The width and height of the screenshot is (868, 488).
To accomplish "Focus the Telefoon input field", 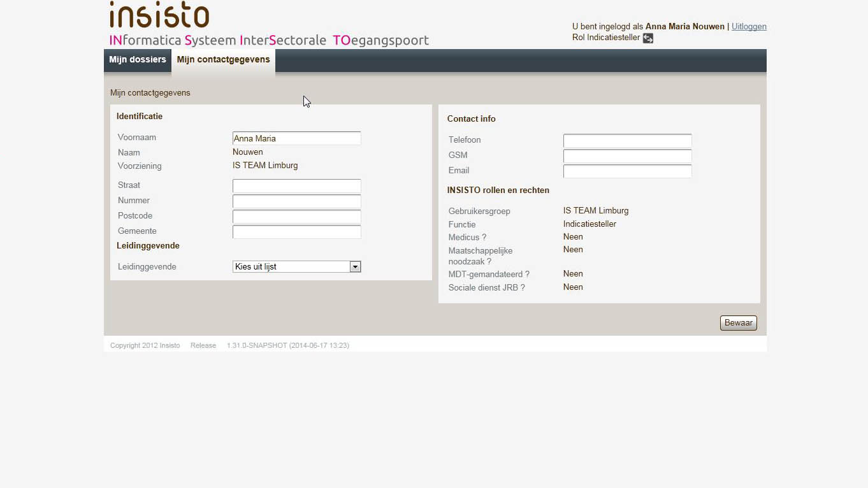I will point(628,141).
